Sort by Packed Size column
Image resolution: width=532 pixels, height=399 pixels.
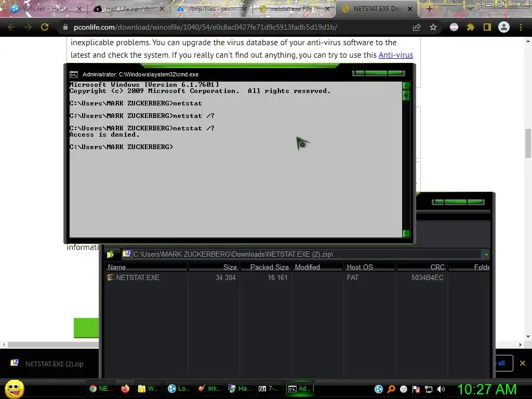[x=265, y=267]
